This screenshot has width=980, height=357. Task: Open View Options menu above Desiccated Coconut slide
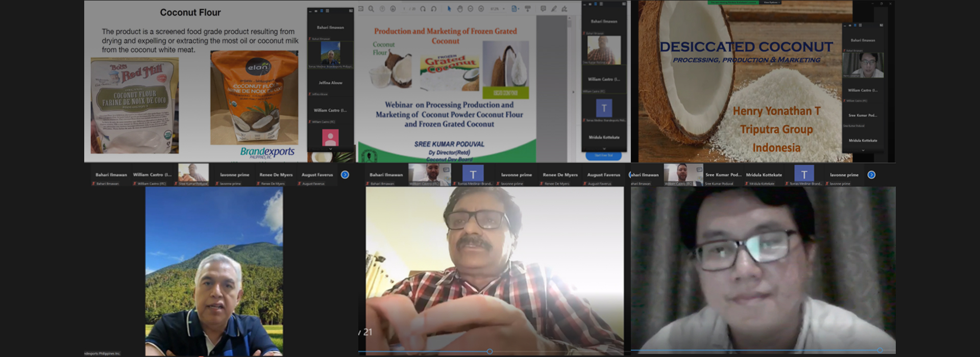[772, 3]
